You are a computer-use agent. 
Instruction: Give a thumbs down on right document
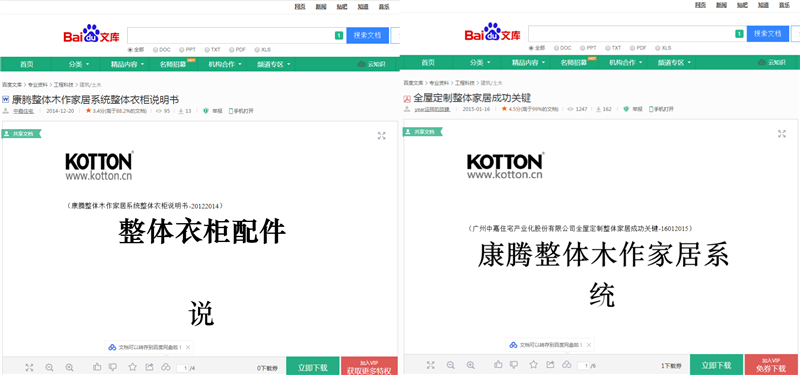click(x=514, y=364)
